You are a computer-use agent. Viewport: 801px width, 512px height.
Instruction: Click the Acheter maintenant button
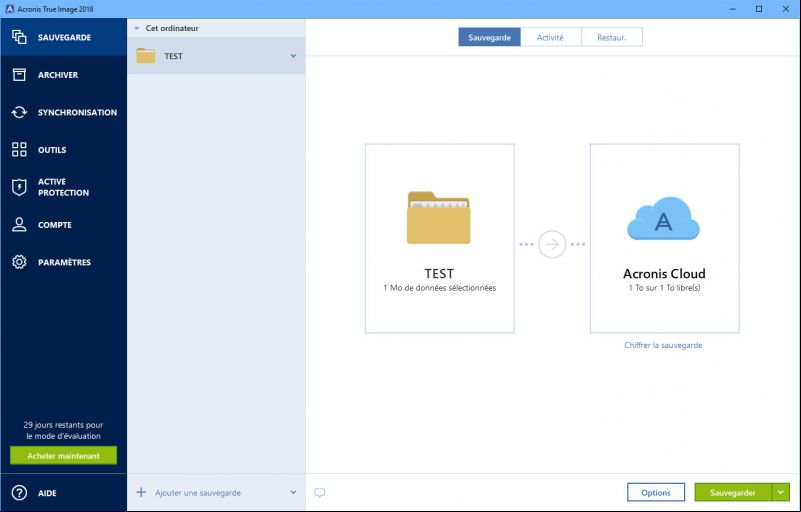63,455
